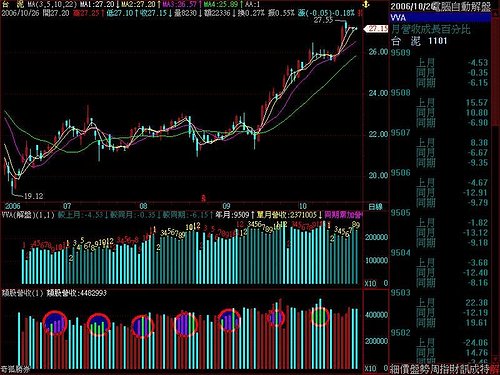500x375 pixels.
Task: Click the small blue circled marker near 400000
Action: (x=276, y=318)
